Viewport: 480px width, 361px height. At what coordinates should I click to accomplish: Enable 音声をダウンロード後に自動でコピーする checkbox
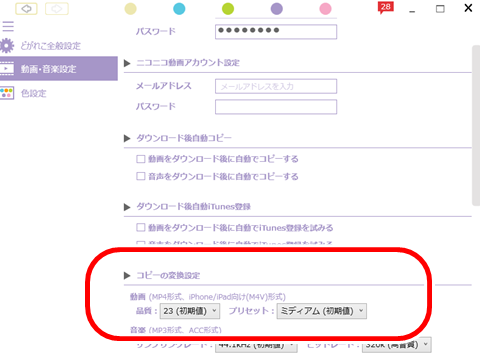coord(141,176)
